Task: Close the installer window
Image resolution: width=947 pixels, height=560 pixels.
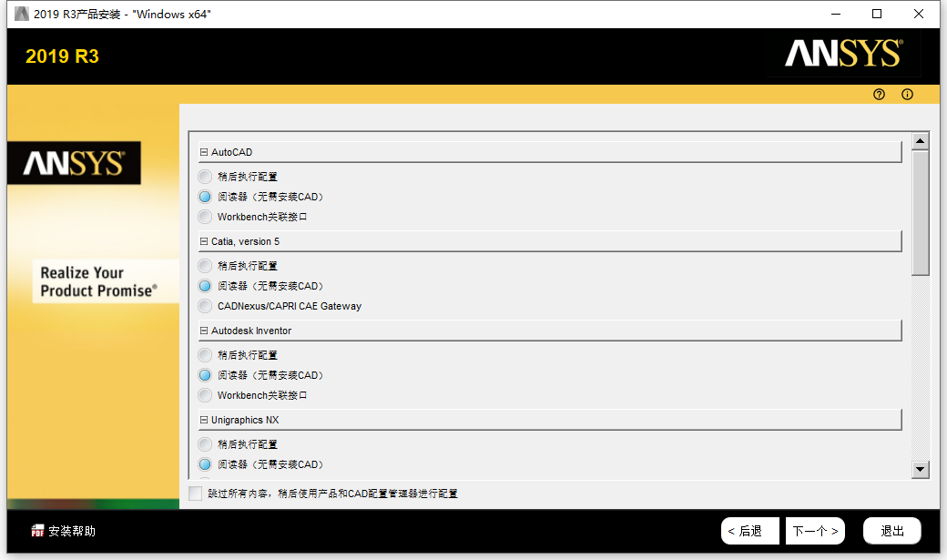Action: point(919,14)
